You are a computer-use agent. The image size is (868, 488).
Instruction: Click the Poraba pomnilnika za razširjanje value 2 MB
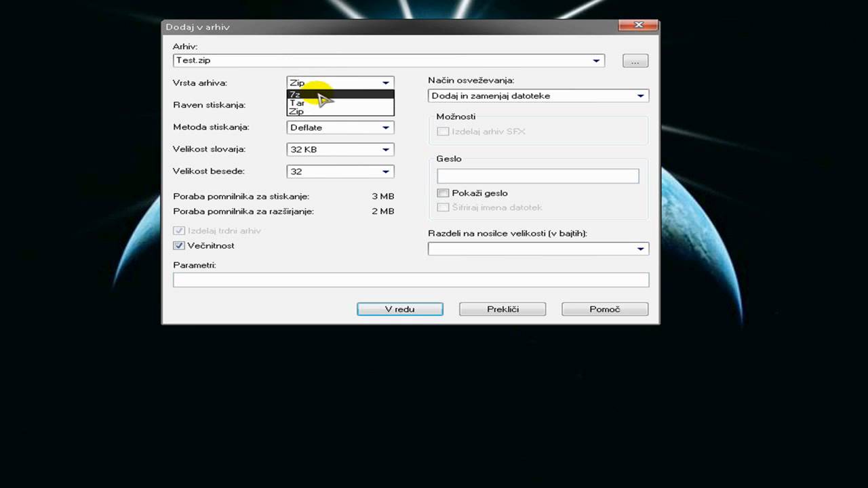[x=383, y=211]
